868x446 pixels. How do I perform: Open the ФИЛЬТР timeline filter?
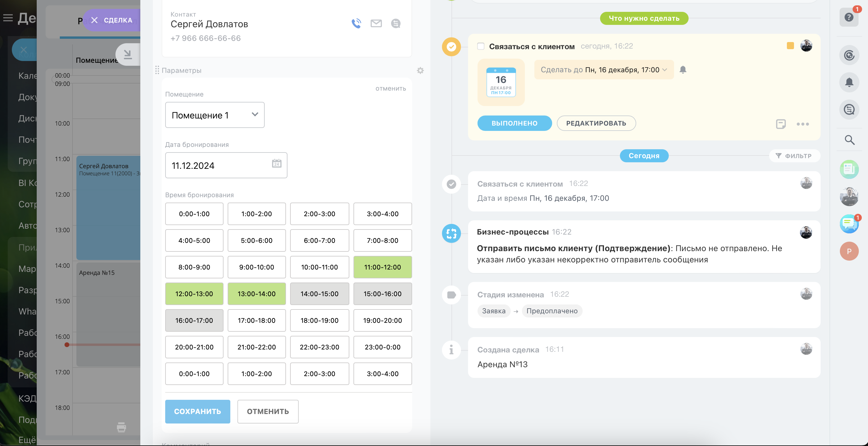[x=794, y=156]
